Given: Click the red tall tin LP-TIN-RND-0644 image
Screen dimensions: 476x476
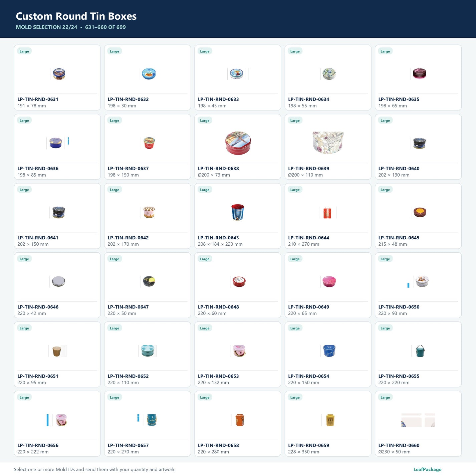Looking at the screenshot, I should coord(328,213).
